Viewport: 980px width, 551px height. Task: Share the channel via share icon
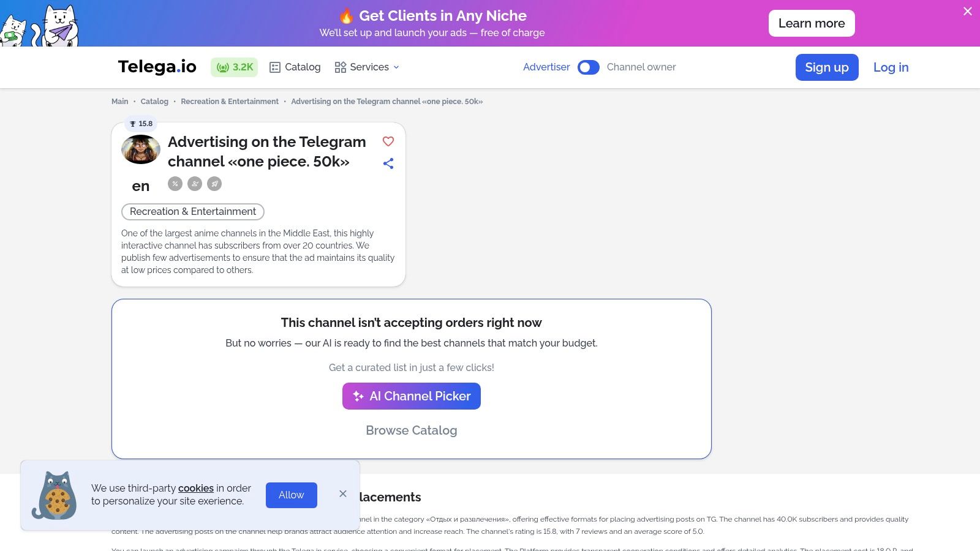click(388, 163)
